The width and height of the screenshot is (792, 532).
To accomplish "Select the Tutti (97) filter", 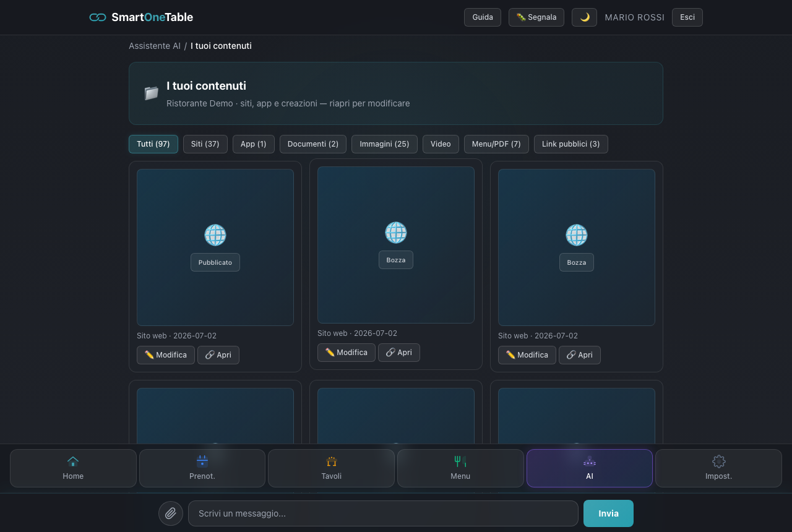I will tap(153, 144).
